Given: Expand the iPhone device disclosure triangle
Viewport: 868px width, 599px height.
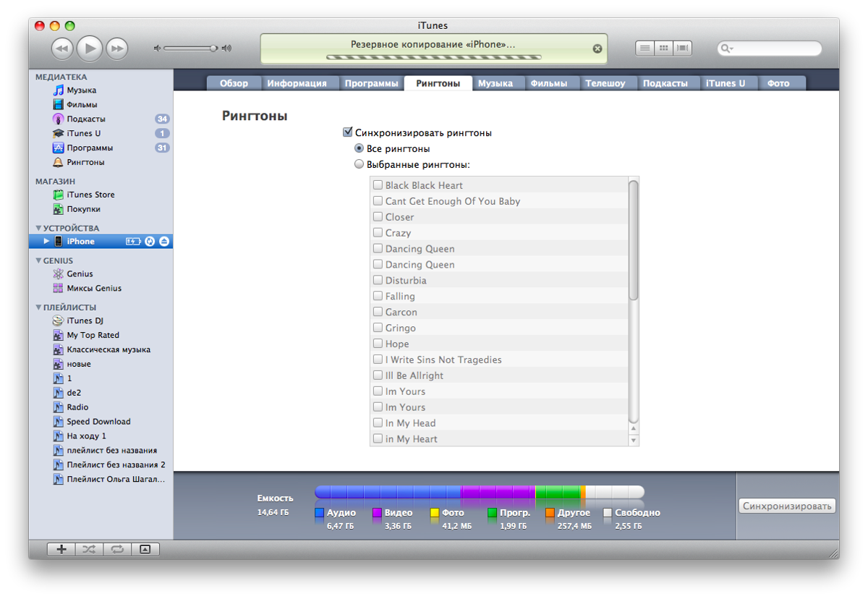Looking at the screenshot, I should point(46,242).
